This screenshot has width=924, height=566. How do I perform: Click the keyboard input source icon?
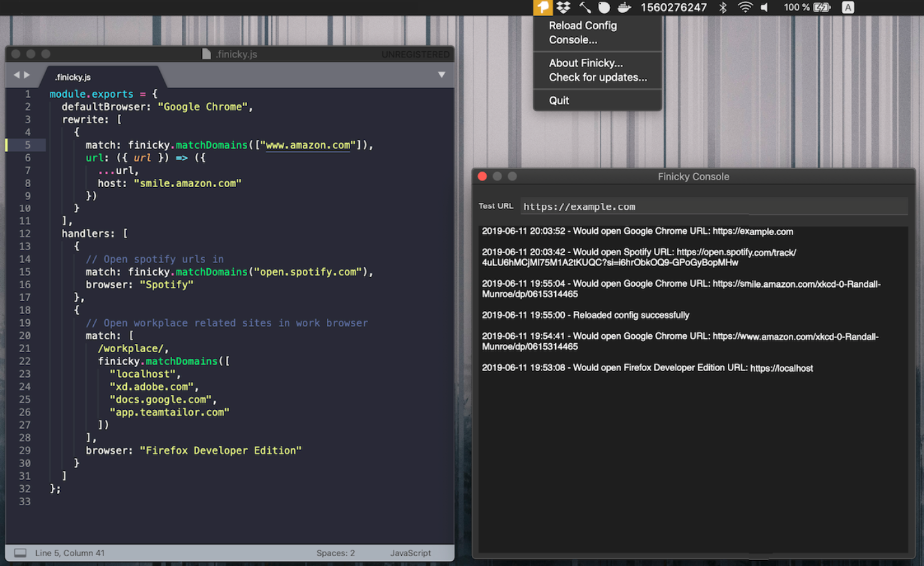[x=848, y=8]
